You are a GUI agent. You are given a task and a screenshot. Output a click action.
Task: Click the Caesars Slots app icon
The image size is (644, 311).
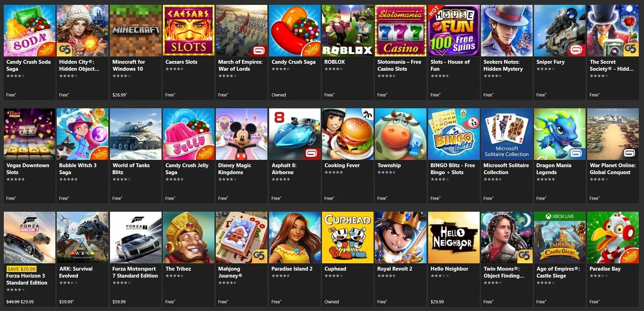[x=188, y=30]
